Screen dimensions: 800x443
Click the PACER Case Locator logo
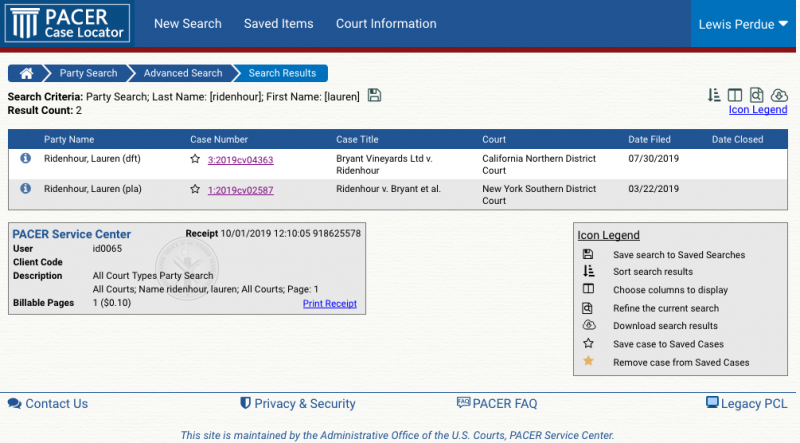point(67,23)
